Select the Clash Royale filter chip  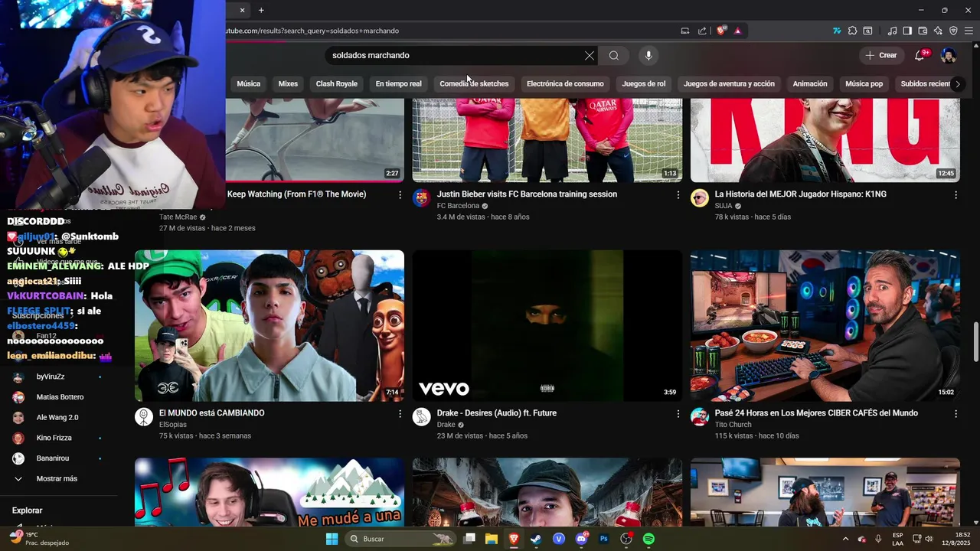point(336,83)
